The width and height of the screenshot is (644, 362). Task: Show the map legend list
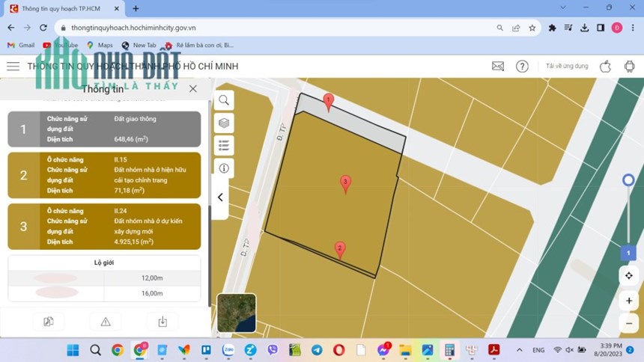(224, 145)
